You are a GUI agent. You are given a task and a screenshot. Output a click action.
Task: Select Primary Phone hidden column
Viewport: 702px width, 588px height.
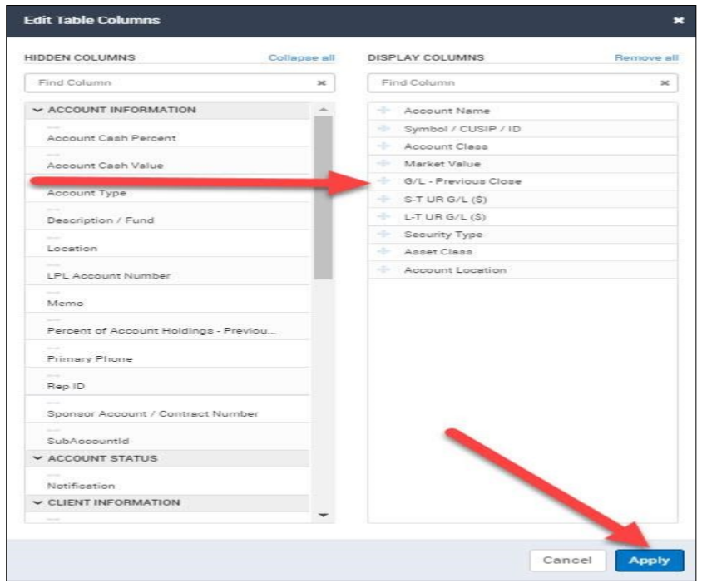(167, 354)
